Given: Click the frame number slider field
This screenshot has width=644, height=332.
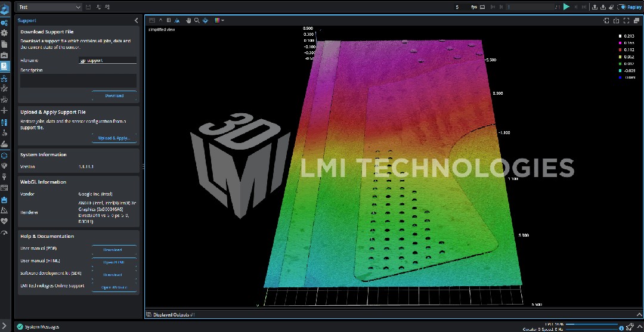Looking at the screenshot, I should tap(530, 7).
